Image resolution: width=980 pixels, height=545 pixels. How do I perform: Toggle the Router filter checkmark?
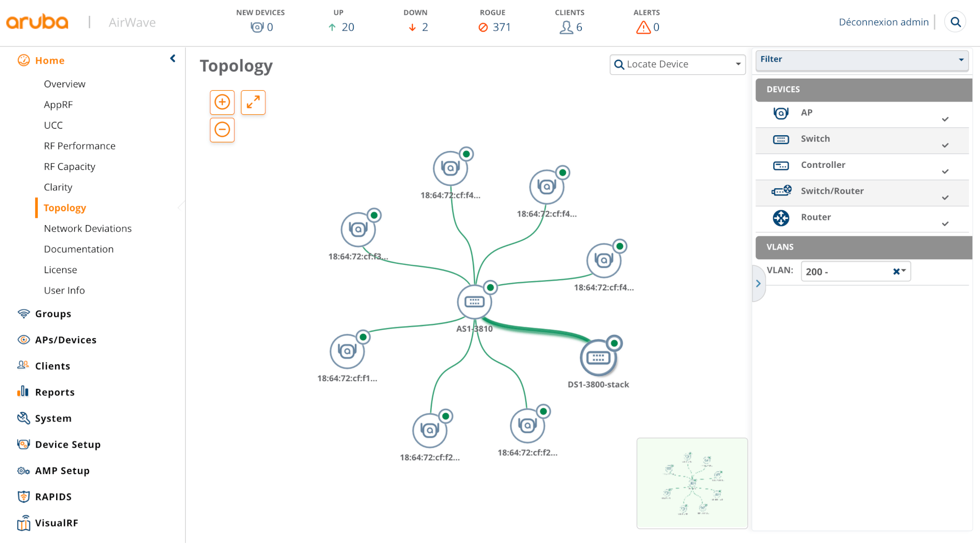click(x=946, y=224)
